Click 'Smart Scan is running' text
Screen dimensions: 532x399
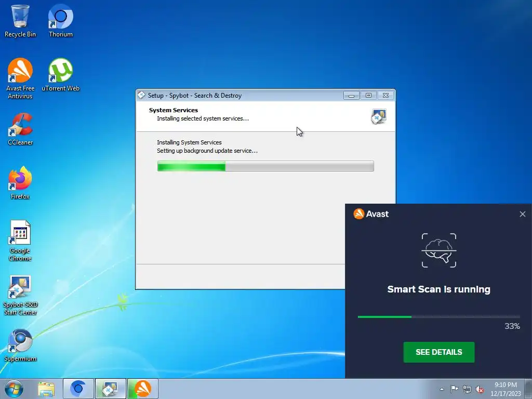click(x=438, y=289)
